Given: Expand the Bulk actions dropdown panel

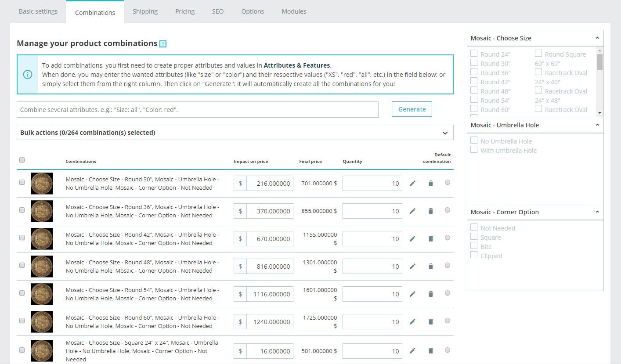Looking at the screenshot, I should tap(445, 133).
